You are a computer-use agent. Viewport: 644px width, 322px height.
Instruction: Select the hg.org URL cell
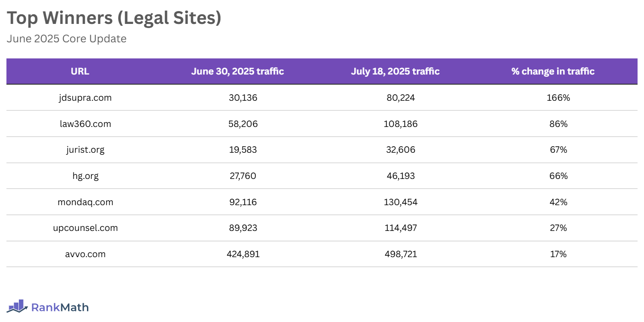(86, 176)
